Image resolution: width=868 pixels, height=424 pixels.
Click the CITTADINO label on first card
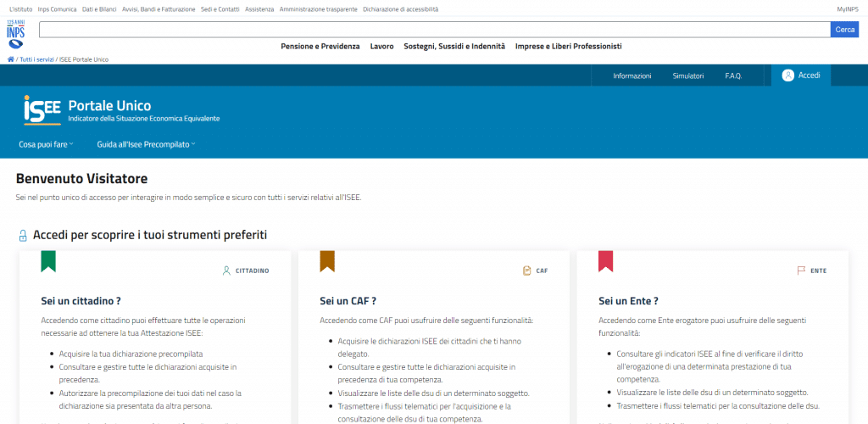(253, 271)
